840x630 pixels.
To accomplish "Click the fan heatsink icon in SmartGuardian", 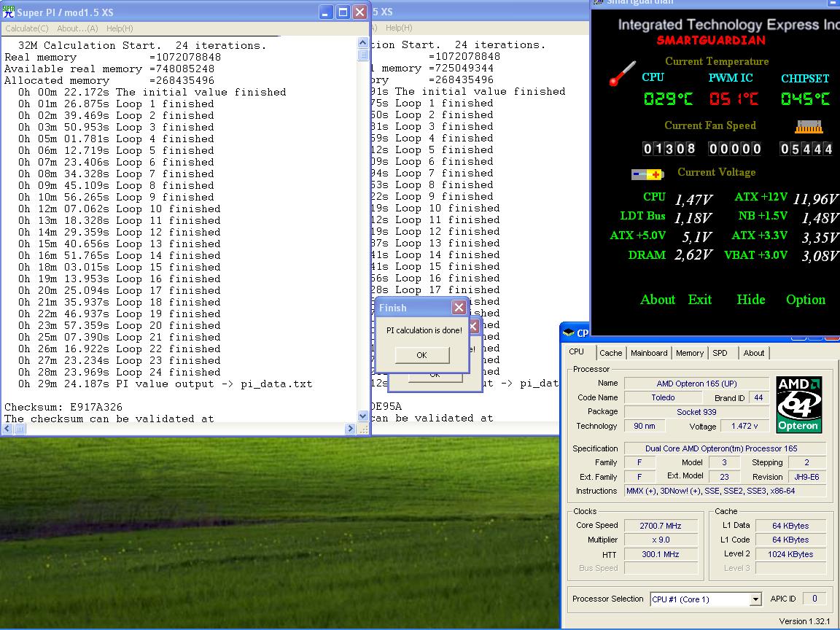I will point(809,126).
